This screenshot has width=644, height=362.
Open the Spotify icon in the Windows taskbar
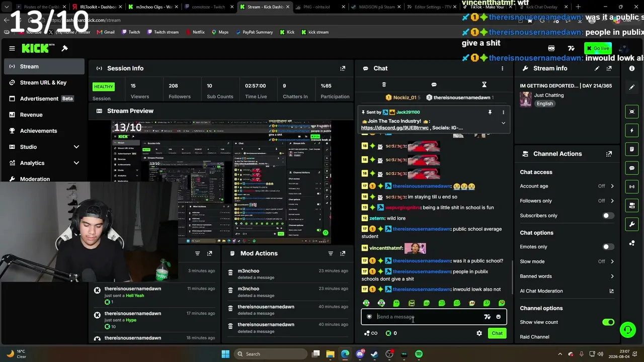coord(419,354)
